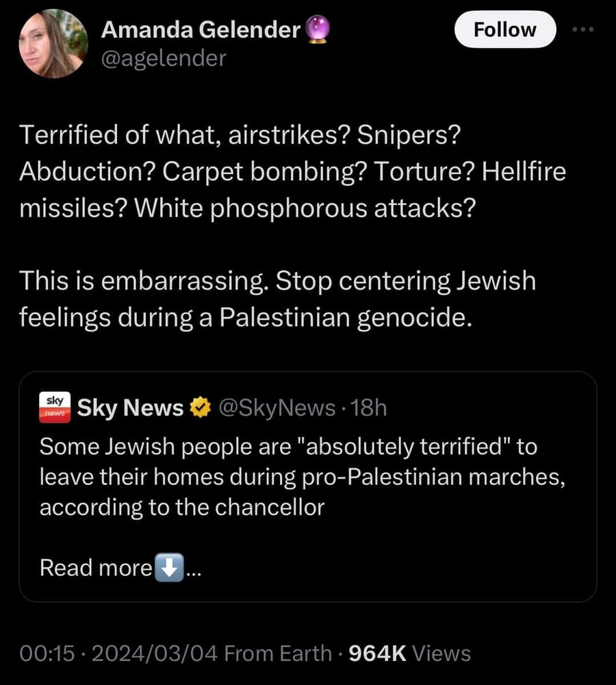This screenshot has height=685, width=616.
Task: Click the gold verified badge by Sky News
Action: point(199,409)
